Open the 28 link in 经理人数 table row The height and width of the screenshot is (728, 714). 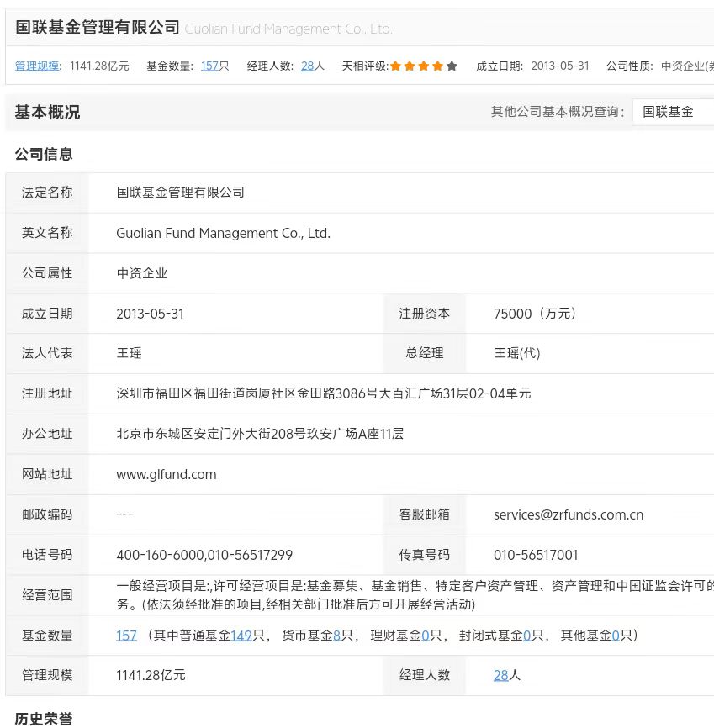tap(500, 675)
